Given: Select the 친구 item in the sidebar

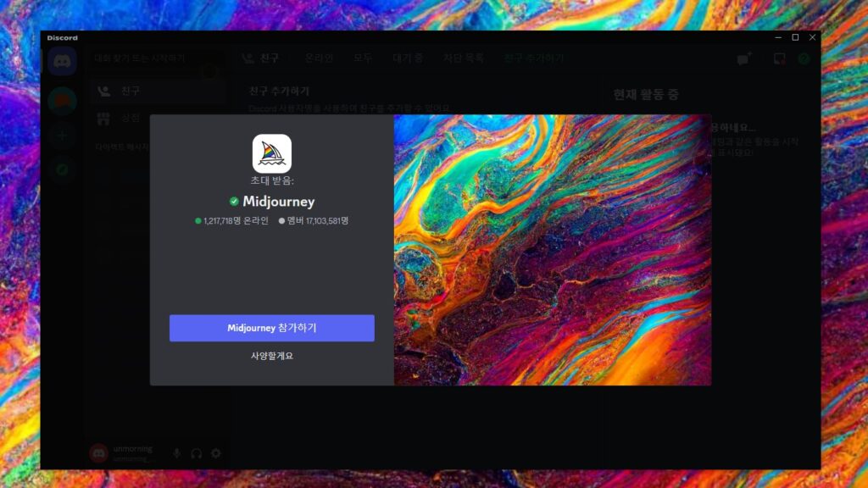Looking at the screenshot, I should tap(158, 91).
